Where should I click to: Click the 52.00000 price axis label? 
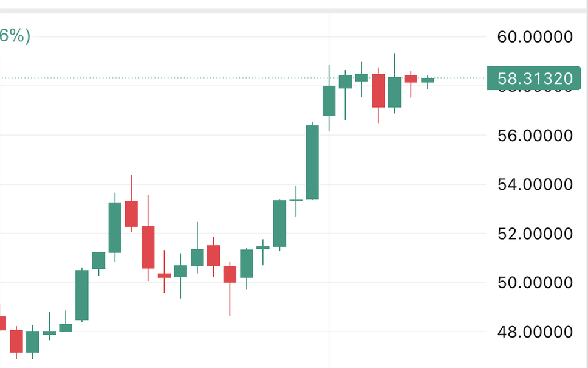[x=535, y=234]
